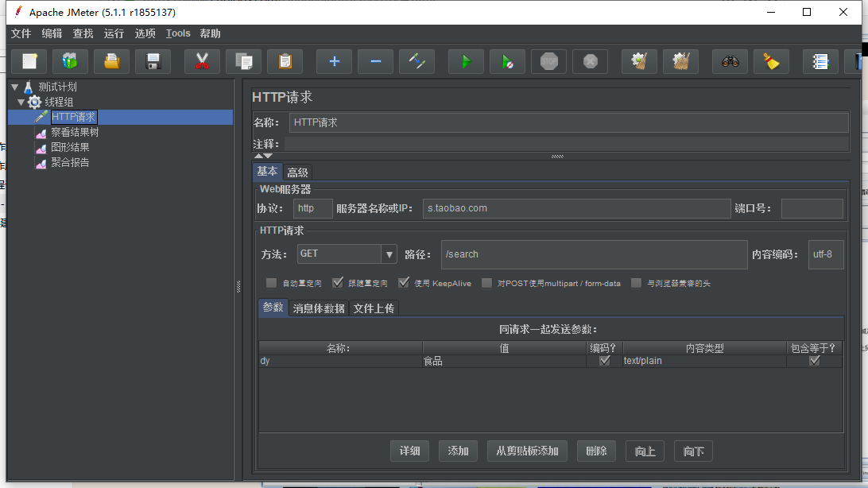Enable the 自动重定向 checkbox
868x488 pixels.
point(271,283)
